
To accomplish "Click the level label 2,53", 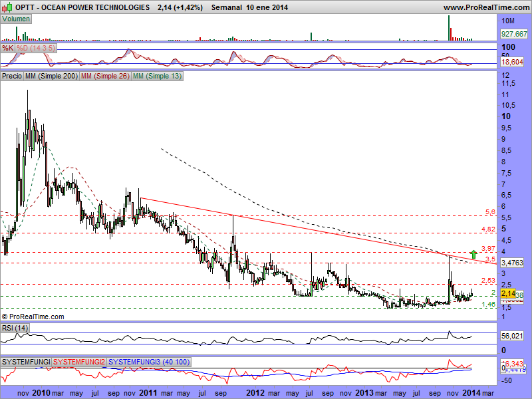I will [x=488, y=280].
